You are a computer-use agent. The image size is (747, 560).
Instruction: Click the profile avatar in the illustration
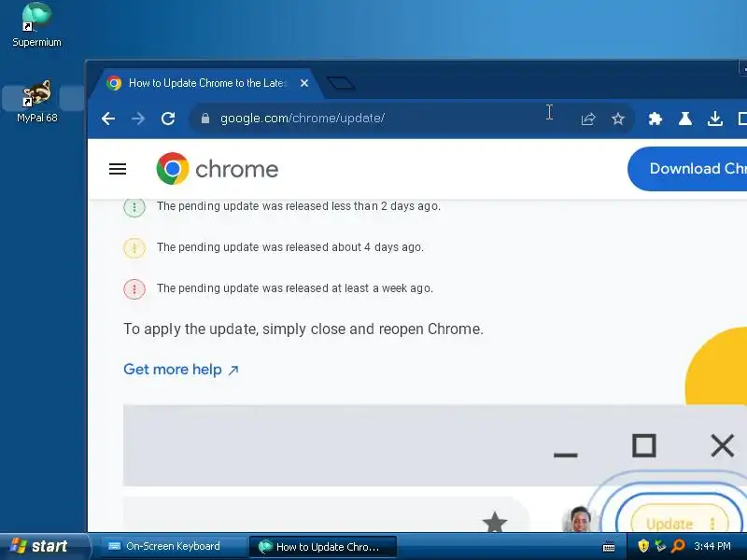point(579,519)
